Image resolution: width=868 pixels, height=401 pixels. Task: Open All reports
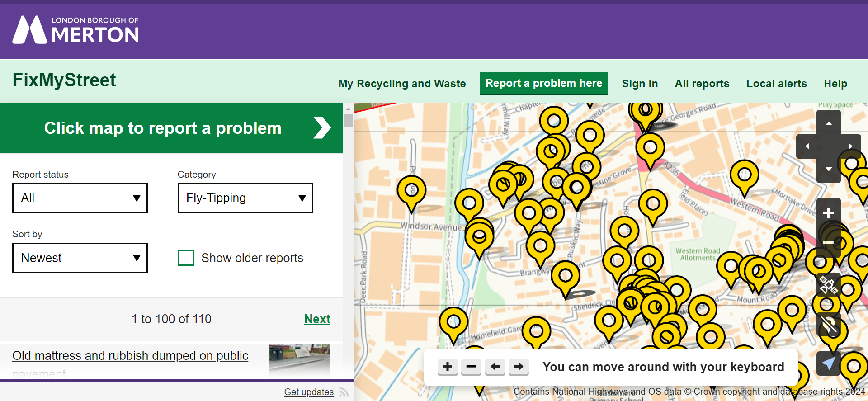tap(702, 84)
